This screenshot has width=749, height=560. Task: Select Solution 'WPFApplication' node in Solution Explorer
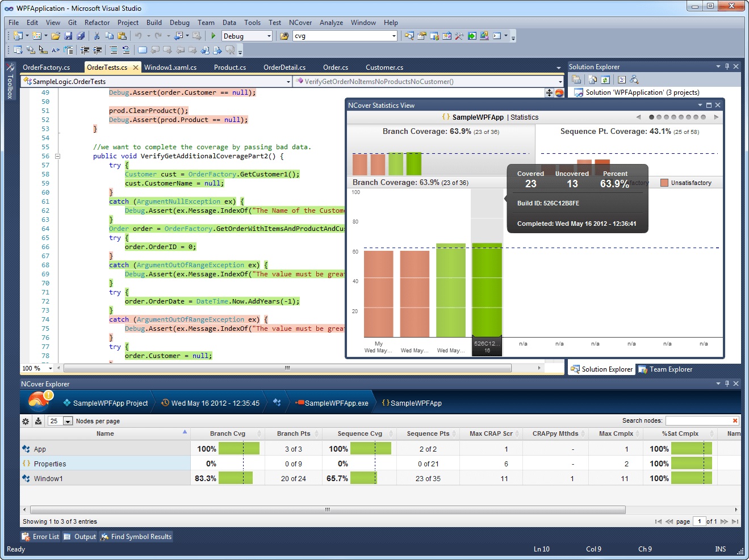636,92
